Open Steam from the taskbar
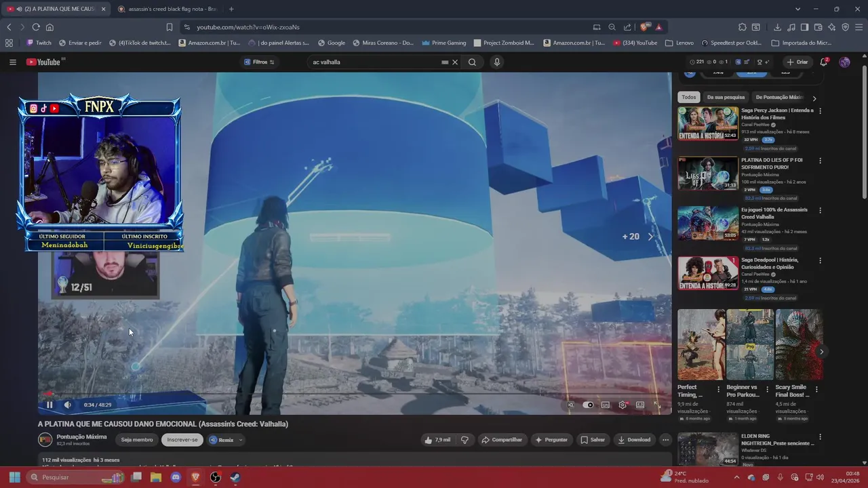The height and width of the screenshot is (488, 868). (235, 477)
